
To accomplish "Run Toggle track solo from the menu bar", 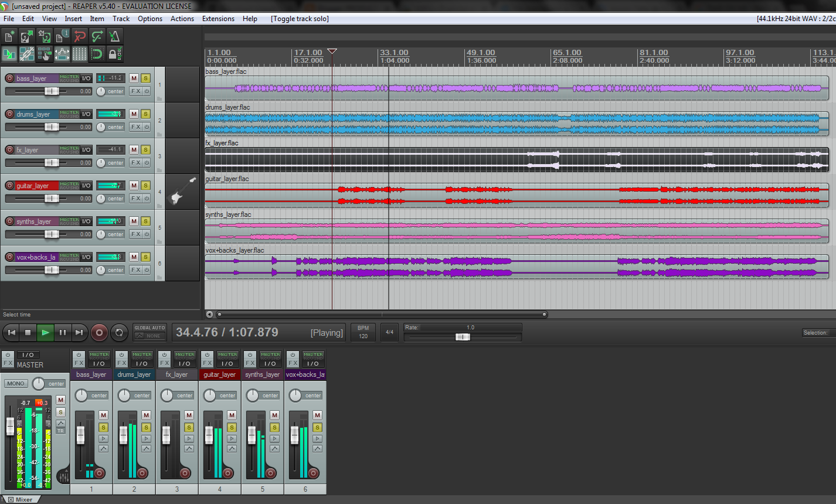I will (x=300, y=18).
